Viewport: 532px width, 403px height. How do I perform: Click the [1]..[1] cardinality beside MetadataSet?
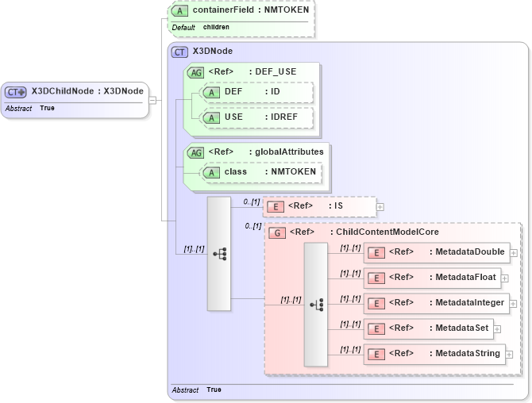tap(350, 324)
